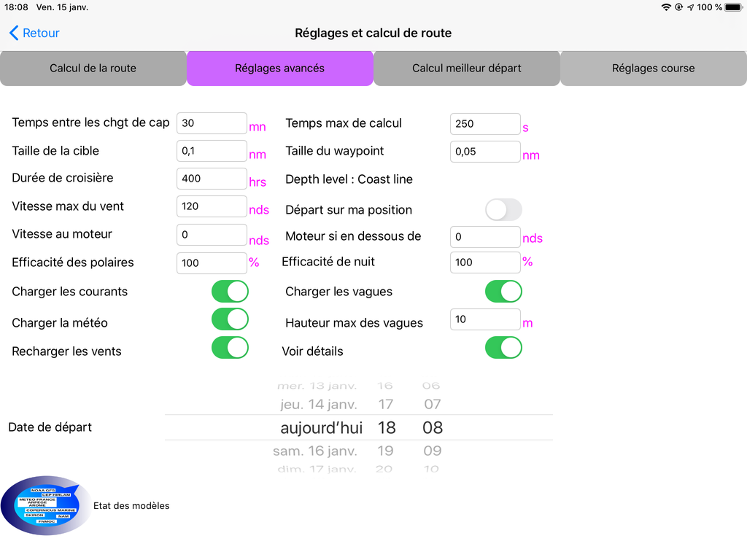Tap the Retour back chevron icon
The width and height of the screenshot is (747, 560).
click(14, 33)
